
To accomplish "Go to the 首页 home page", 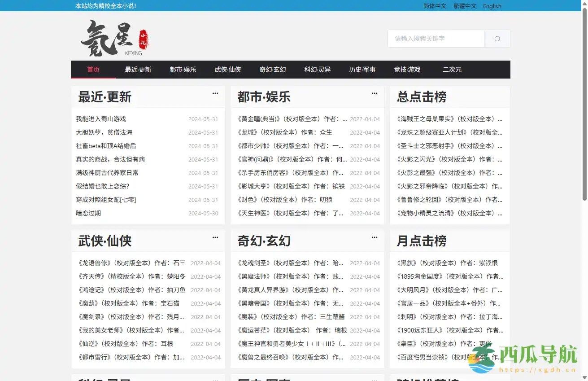I will 93,70.
